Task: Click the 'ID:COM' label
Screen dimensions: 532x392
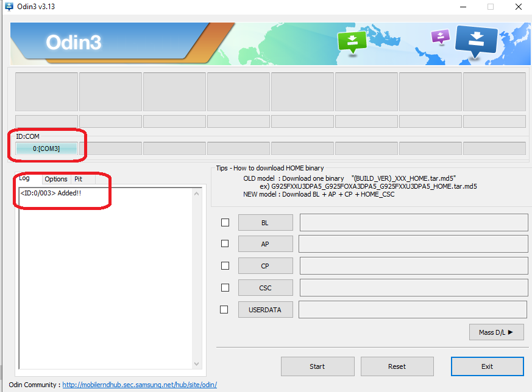Action: pos(28,136)
